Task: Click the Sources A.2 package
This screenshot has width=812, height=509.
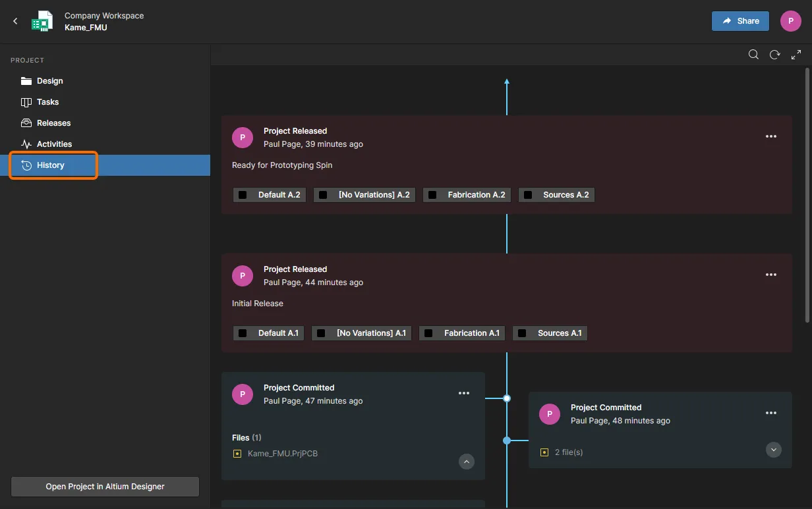Action: pos(556,195)
